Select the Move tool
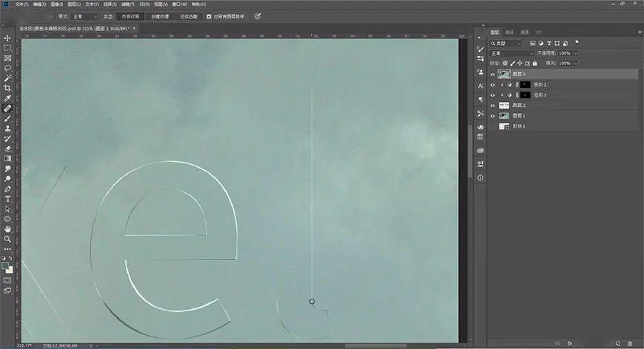Viewport: 644px width, 349px height. (x=7, y=38)
